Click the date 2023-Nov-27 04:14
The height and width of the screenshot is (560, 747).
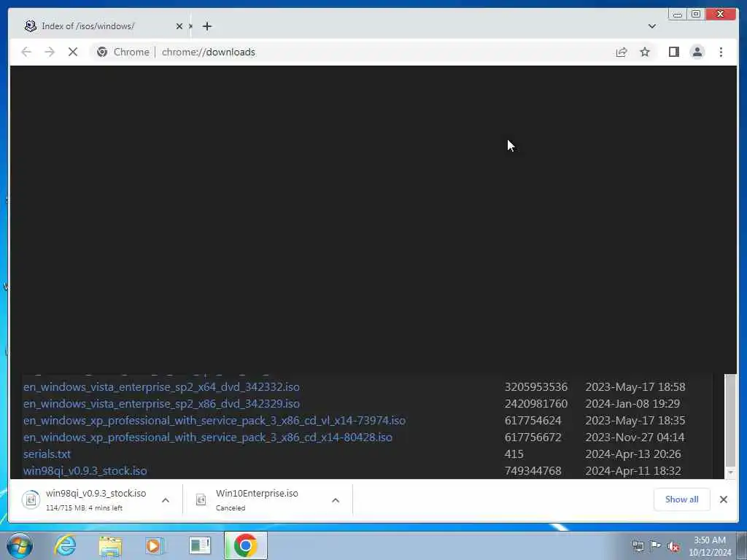click(x=635, y=437)
